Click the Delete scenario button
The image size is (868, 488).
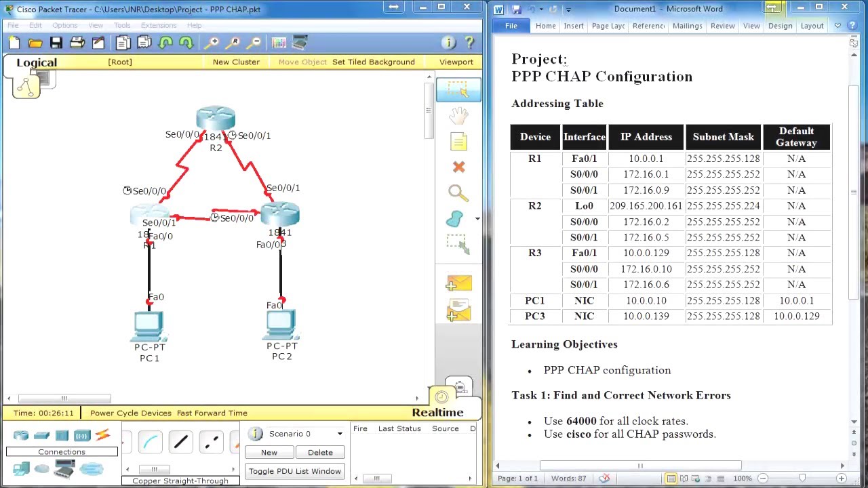tap(320, 452)
